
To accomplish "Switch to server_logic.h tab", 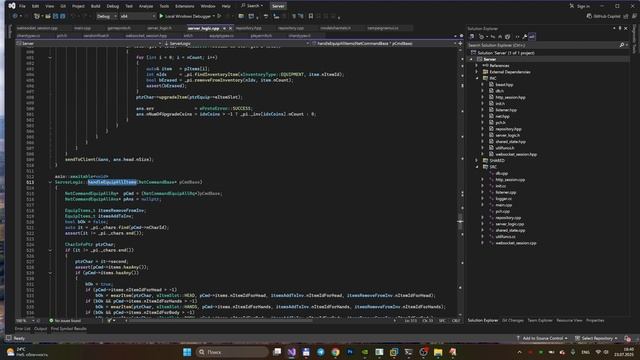I will click(x=160, y=28).
